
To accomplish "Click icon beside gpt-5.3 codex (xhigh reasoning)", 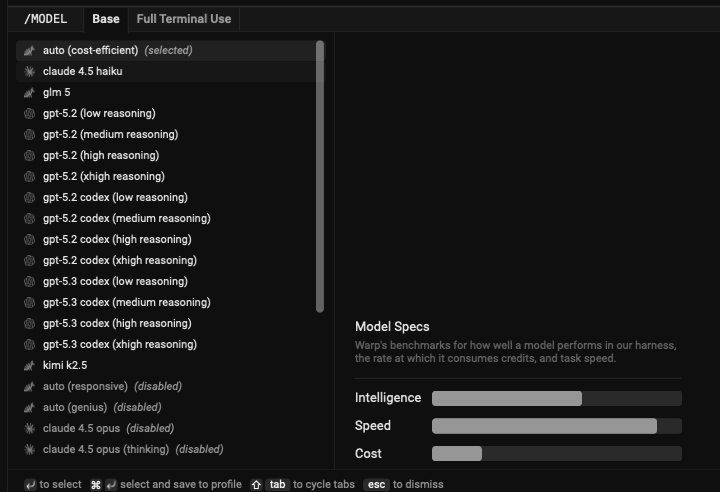I will tap(29, 345).
